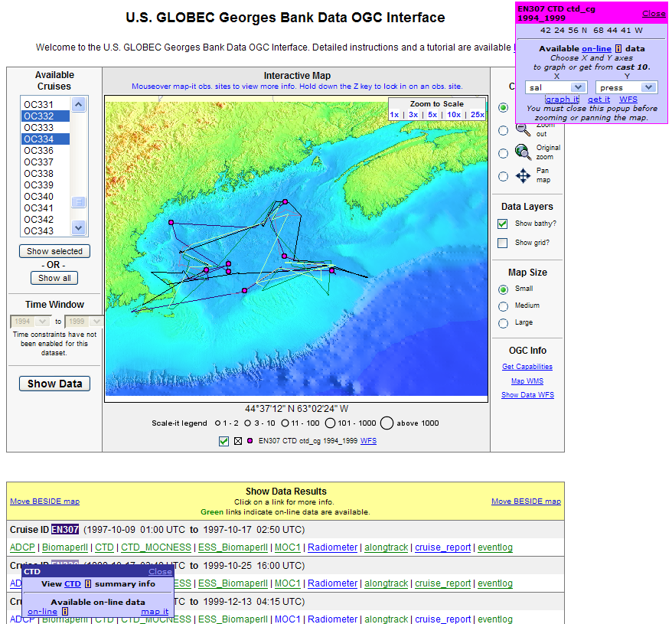Zoom map to 25x scale
The image size is (672, 624).
(x=478, y=115)
